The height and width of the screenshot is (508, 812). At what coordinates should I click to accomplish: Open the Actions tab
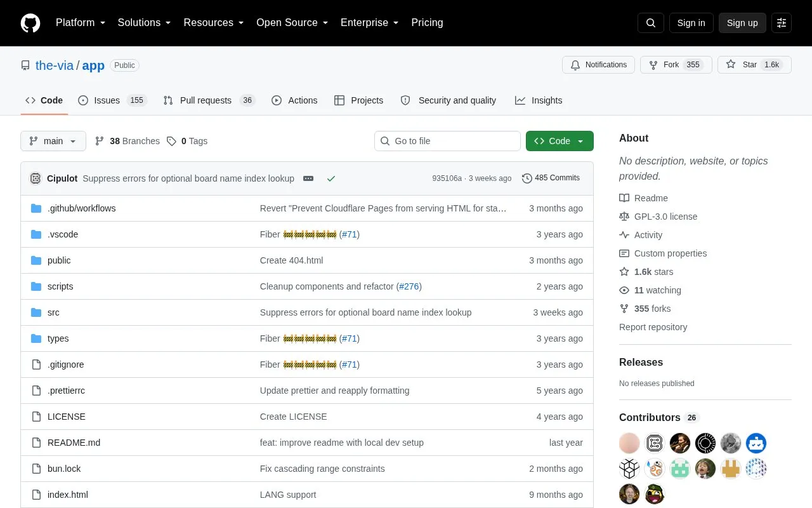pos(294,100)
